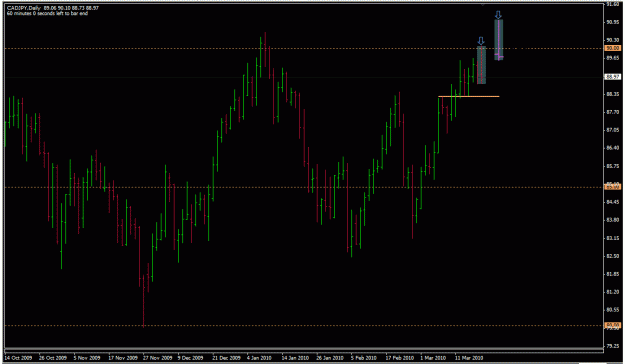Click the 17 Feb 2010 date label
The image size is (625, 364).
pos(399,358)
